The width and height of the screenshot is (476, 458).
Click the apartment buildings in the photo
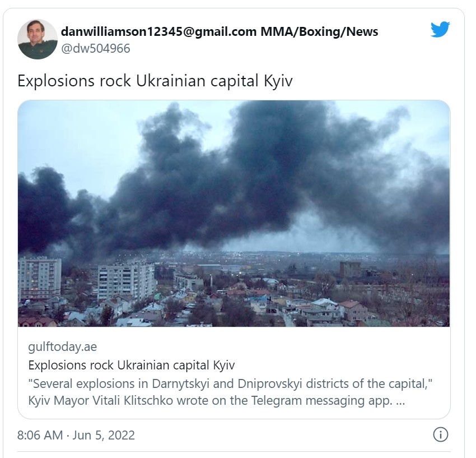pos(86,281)
